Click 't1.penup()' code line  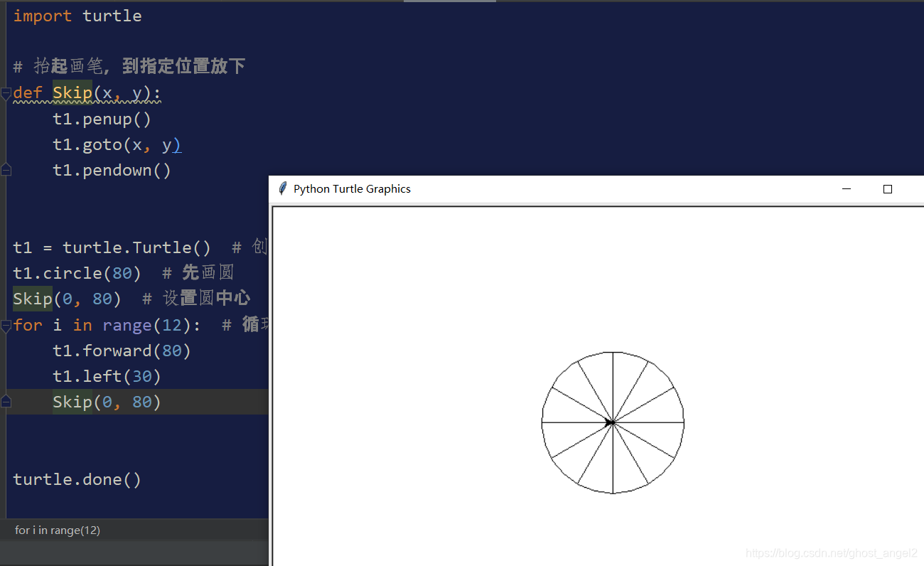click(102, 119)
